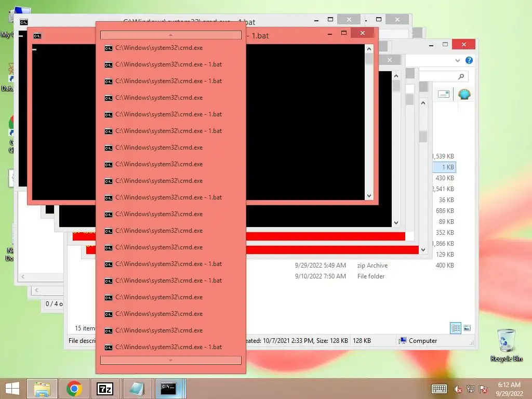Click scroll-down arrow in front 1.bat window
Screen dimensions: 532x399
click(369, 196)
